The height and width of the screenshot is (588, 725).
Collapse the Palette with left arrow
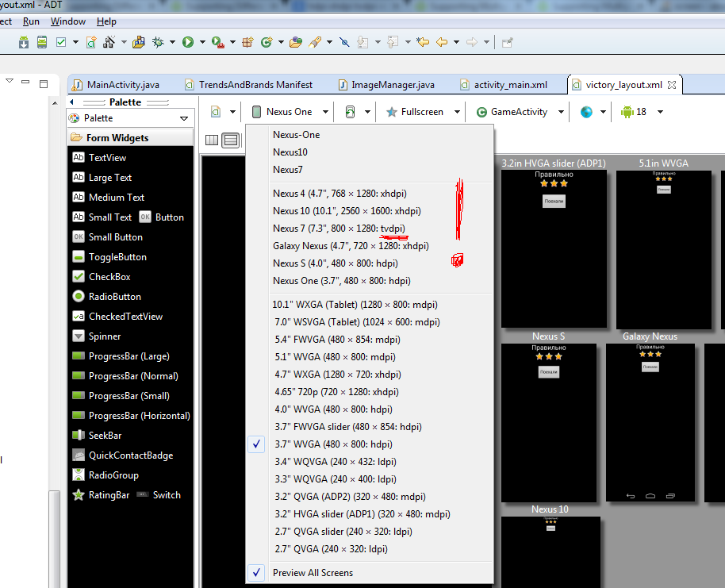(71, 102)
